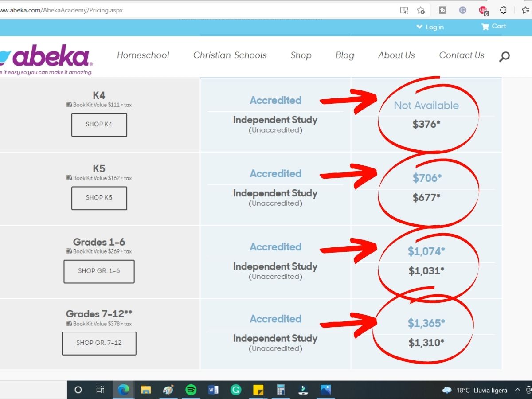Screen dimensions: 532x399
Task: Click 'Accredited' label in Grades 7-12 row
Action: (x=276, y=319)
